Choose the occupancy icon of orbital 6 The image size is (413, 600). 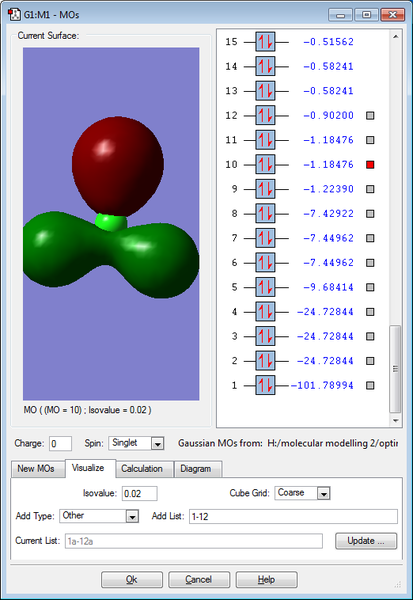coord(265,262)
